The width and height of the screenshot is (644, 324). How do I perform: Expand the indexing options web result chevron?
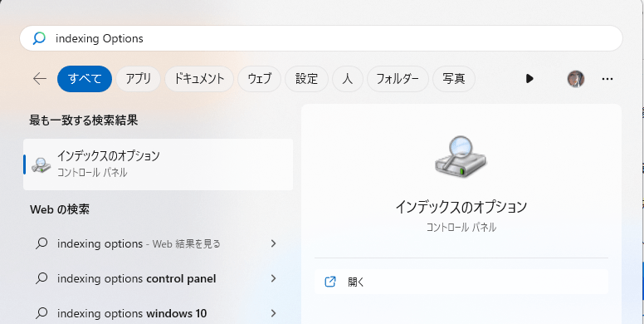[x=274, y=243]
